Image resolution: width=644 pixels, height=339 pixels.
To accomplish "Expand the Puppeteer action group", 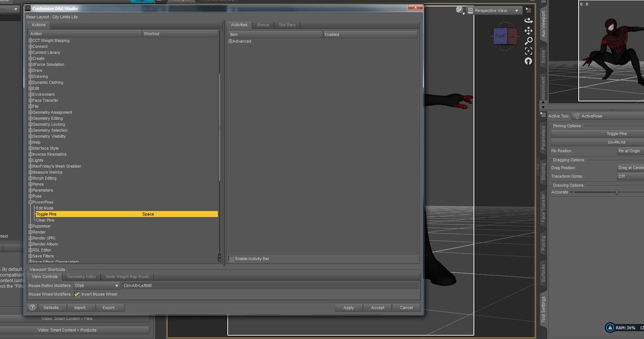I will (x=30, y=226).
